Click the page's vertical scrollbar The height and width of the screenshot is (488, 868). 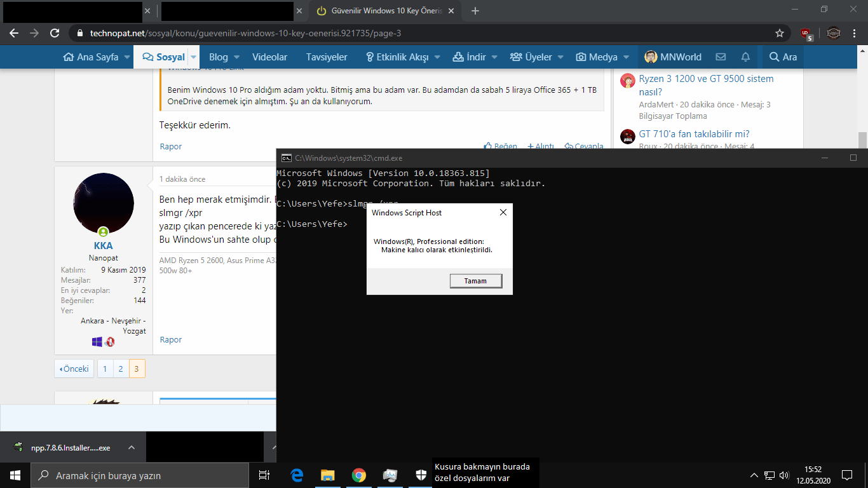pyautogui.click(x=862, y=139)
